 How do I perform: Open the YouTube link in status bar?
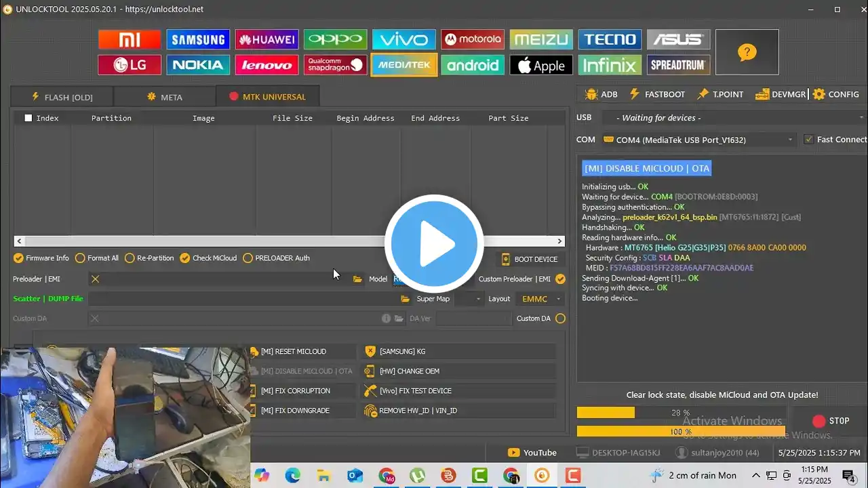(x=532, y=453)
